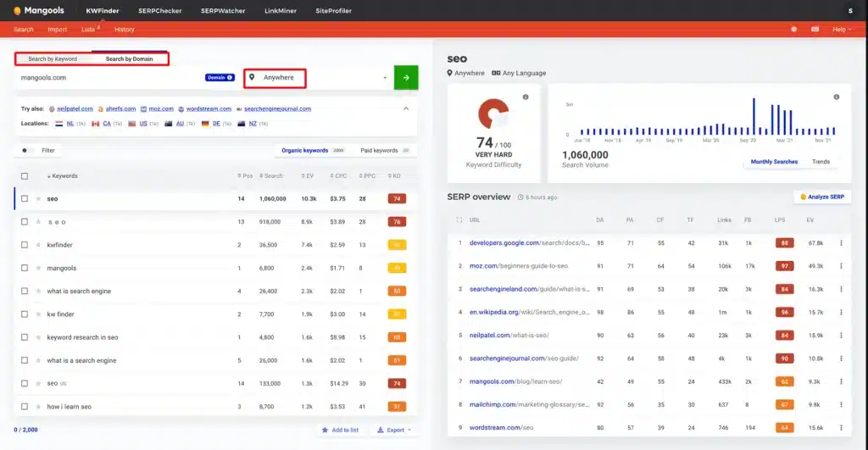
Task: Click the keyboard shortcuts icon in red bar
Action: tap(815, 29)
